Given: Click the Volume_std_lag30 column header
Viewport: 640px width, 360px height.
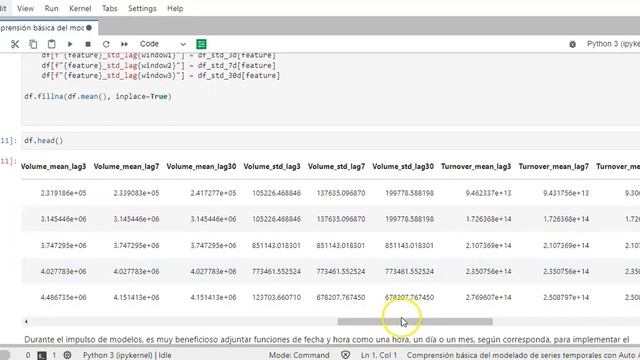Looking at the screenshot, I should (403, 167).
